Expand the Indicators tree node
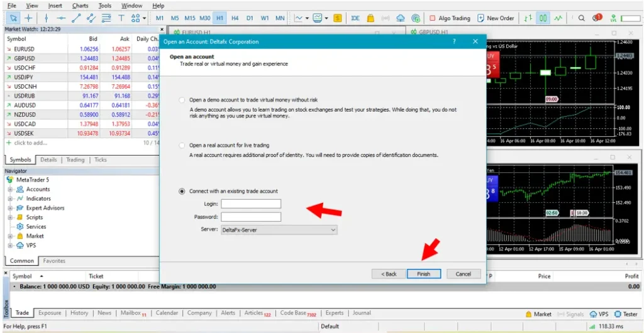Screen dimensions: 644x333 (x=10, y=199)
